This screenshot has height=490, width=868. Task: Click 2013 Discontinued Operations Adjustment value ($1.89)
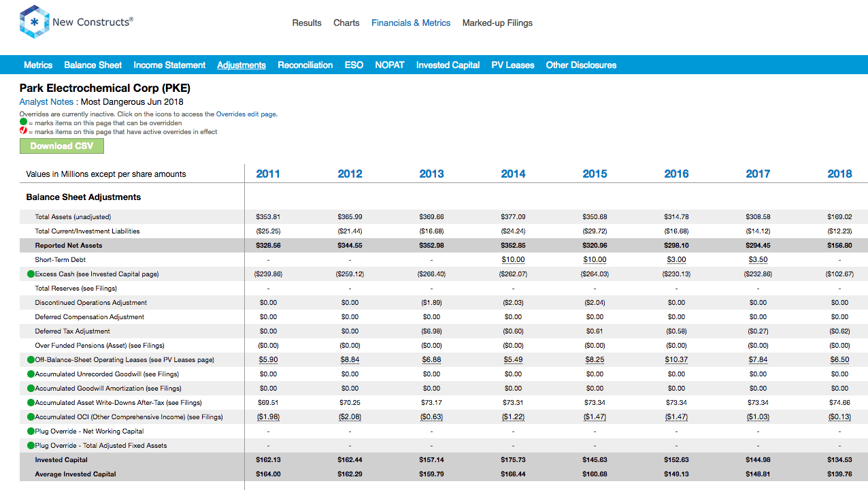tap(431, 302)
